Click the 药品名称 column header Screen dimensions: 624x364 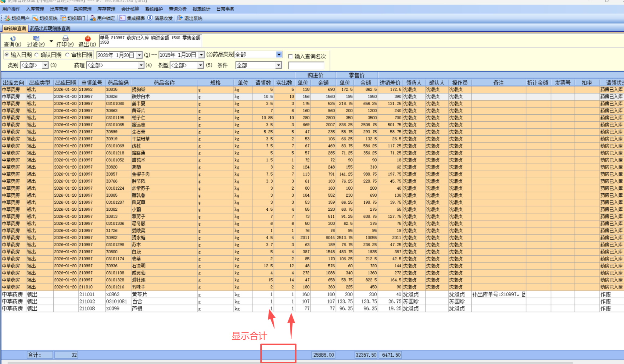click(x=164, y=83)
